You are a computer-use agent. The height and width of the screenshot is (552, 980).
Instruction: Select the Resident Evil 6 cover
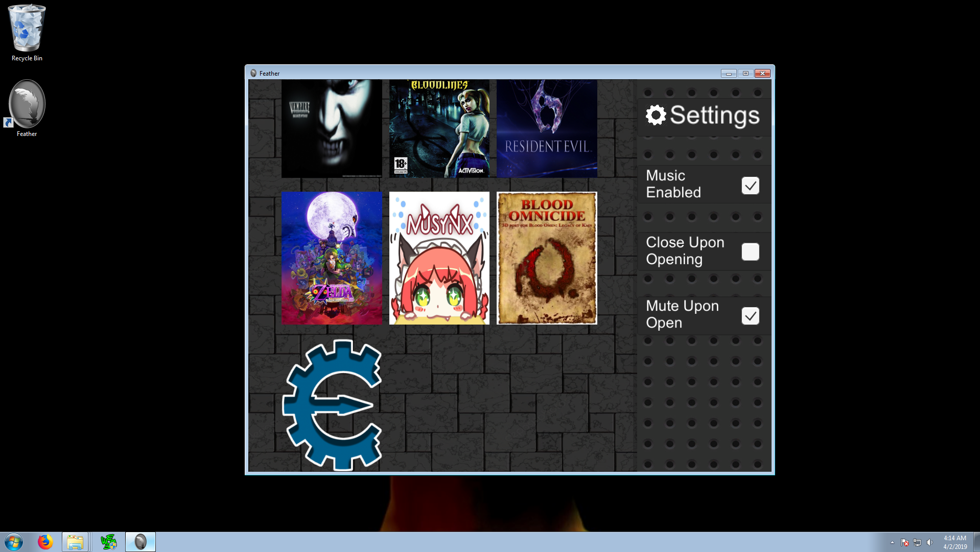[547, 128]
